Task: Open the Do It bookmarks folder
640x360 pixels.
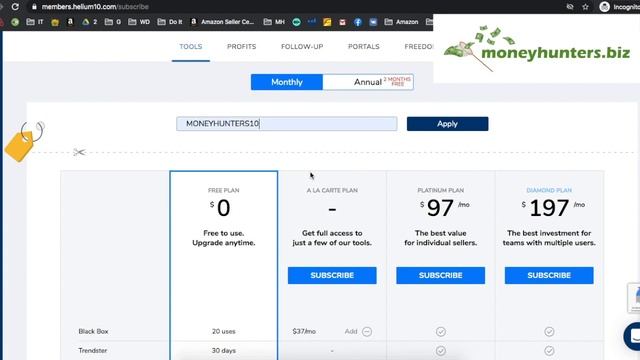Action: point(170,22)
